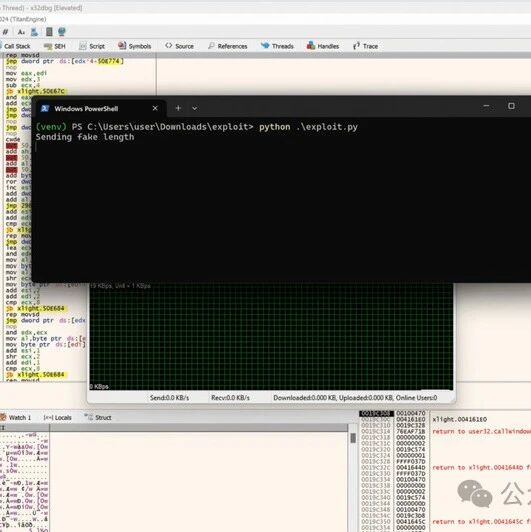Click the Symbols tab icon
Image resolution: width=531 pixels, height=532 pixels.
122,45
